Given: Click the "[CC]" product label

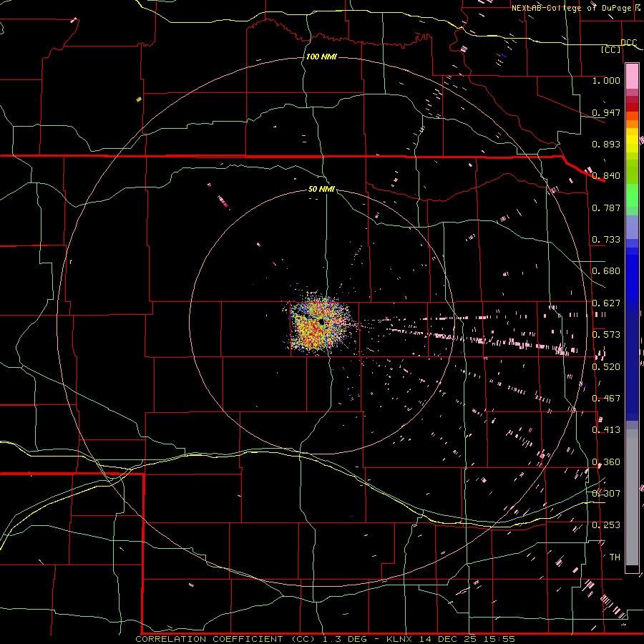Looking at the screenshot, I should pyautogui.click(x=611, y=49).
